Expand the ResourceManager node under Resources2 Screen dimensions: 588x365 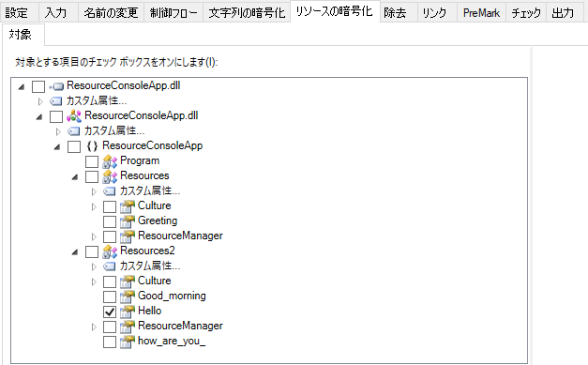[94, 327]
